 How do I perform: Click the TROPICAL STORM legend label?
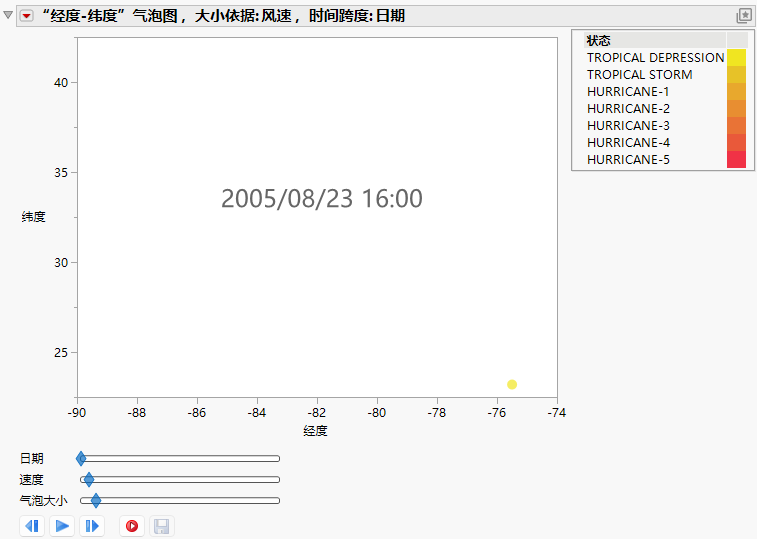coord(640,74)
